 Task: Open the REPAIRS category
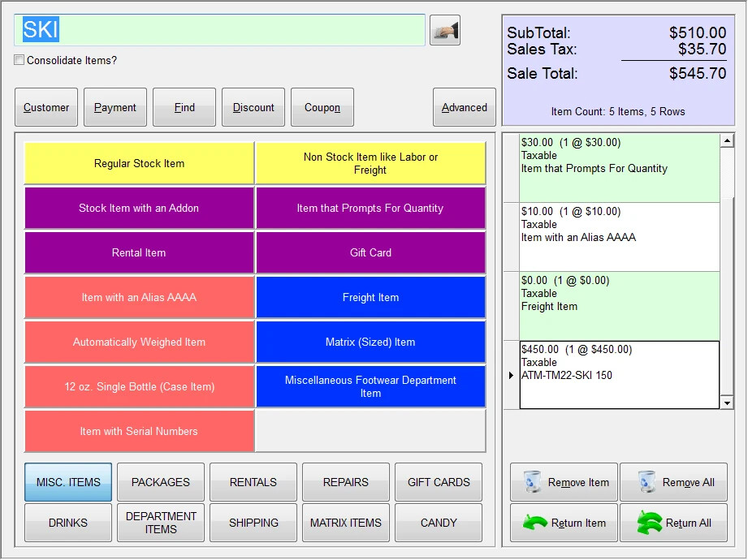[346, 482]
